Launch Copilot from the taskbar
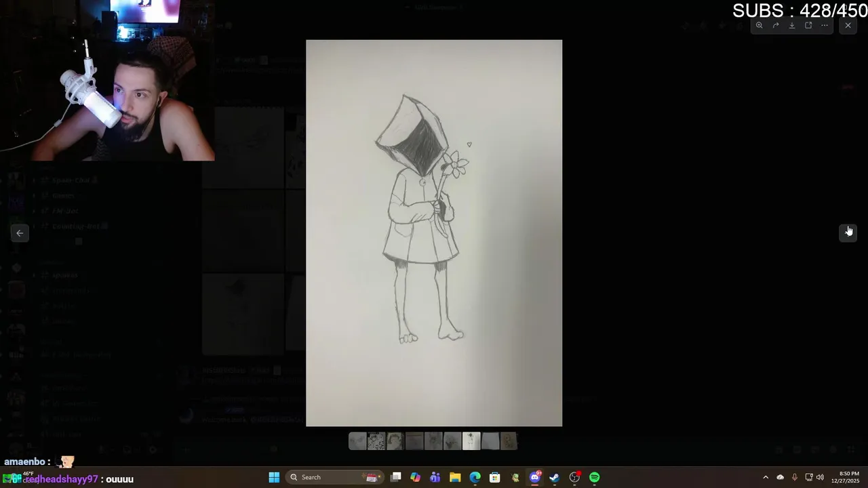Screen dimensions: 868x488 pyautogui.click(x=416, y=477)
